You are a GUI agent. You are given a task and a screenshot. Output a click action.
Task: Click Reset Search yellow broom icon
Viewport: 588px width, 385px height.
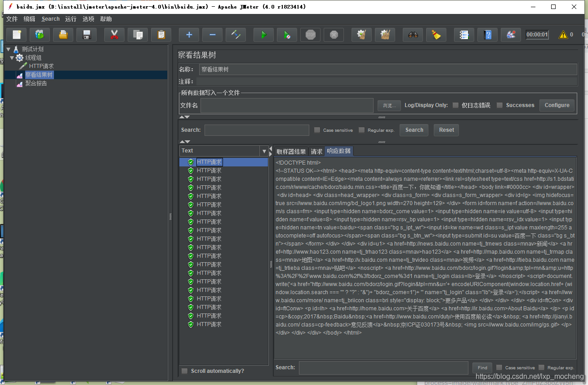click(x=436, y=35)
